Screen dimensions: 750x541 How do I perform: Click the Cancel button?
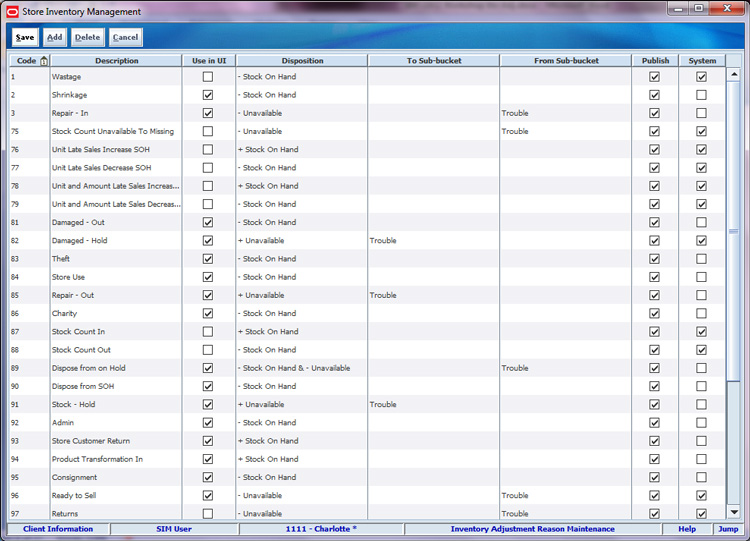pyautogui.click(x=125, y=37)
